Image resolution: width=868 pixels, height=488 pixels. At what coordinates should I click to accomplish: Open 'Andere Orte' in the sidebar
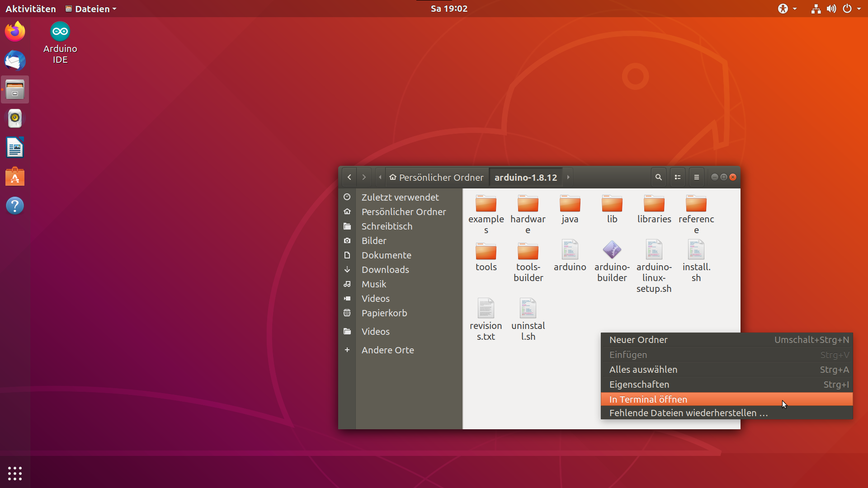401,350
